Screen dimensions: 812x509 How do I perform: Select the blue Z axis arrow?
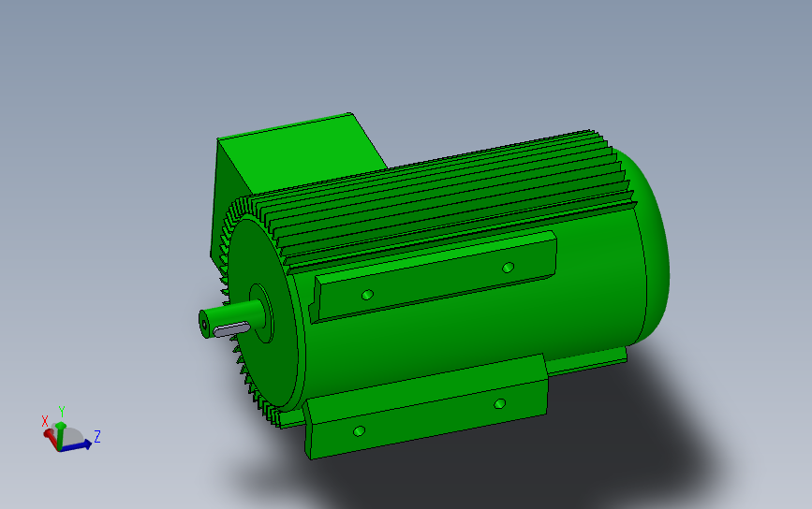(76, 445)
